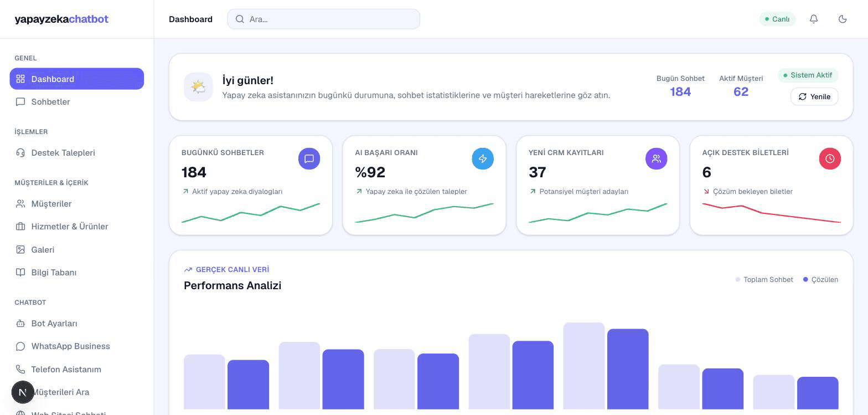Click the red clock icon on Açık Destek Biletleri
Image resolution: width=868 pixels, height=415 pixels.
click(830, 158)
